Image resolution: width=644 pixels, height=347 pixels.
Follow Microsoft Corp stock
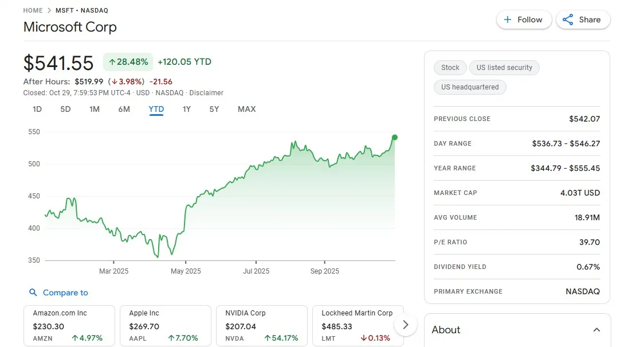[524, 19]
